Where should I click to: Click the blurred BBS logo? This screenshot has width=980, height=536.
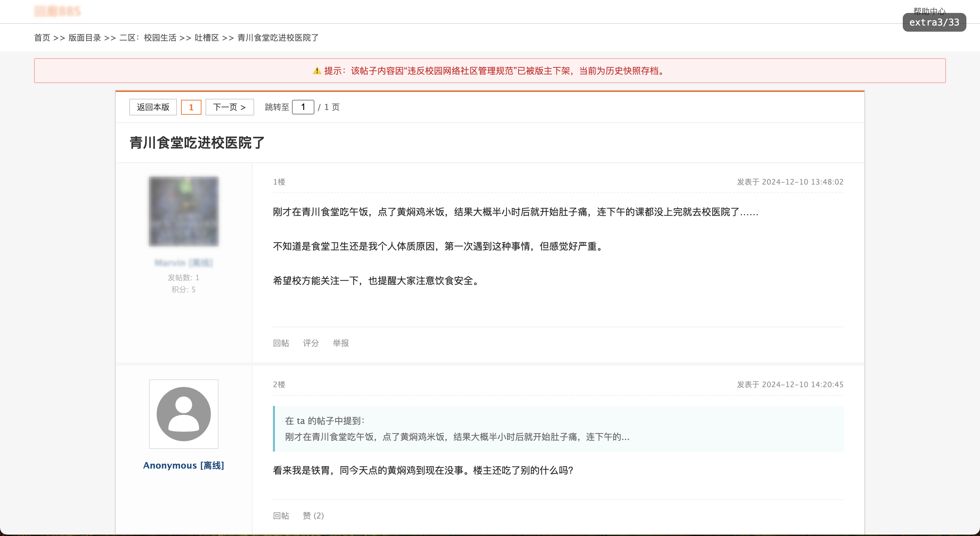[58, 12]
